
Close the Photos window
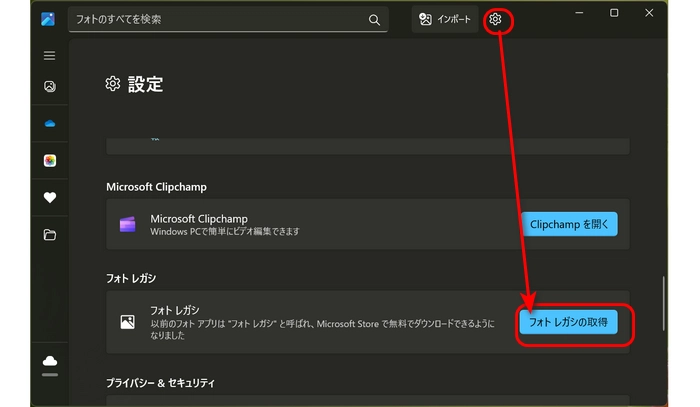pos(651,13)
